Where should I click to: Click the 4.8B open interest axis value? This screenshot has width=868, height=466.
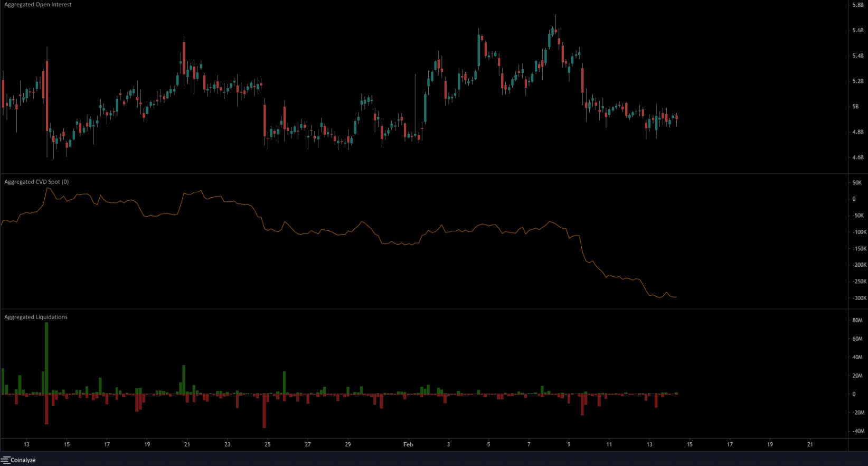pos(857,132)
